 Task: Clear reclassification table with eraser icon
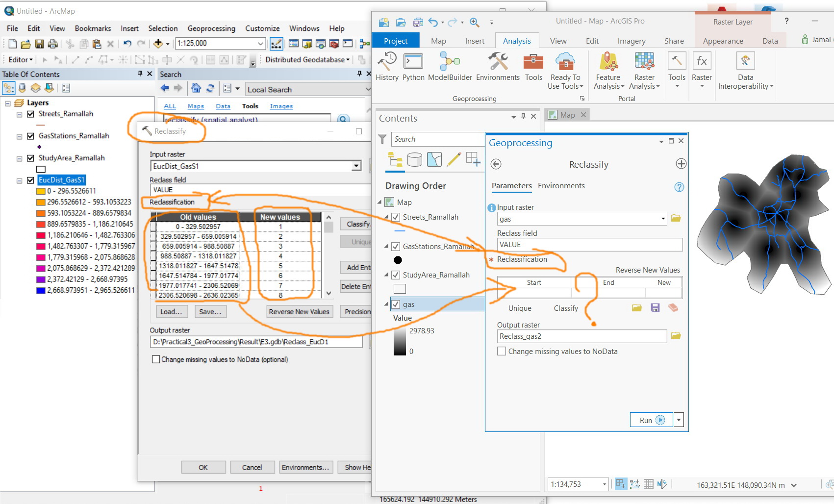673,308
